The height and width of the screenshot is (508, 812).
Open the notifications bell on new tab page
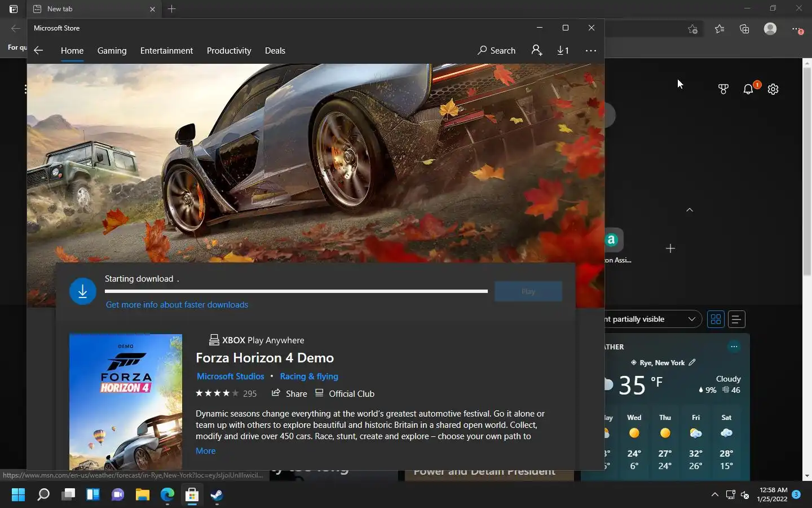(749, 89)
